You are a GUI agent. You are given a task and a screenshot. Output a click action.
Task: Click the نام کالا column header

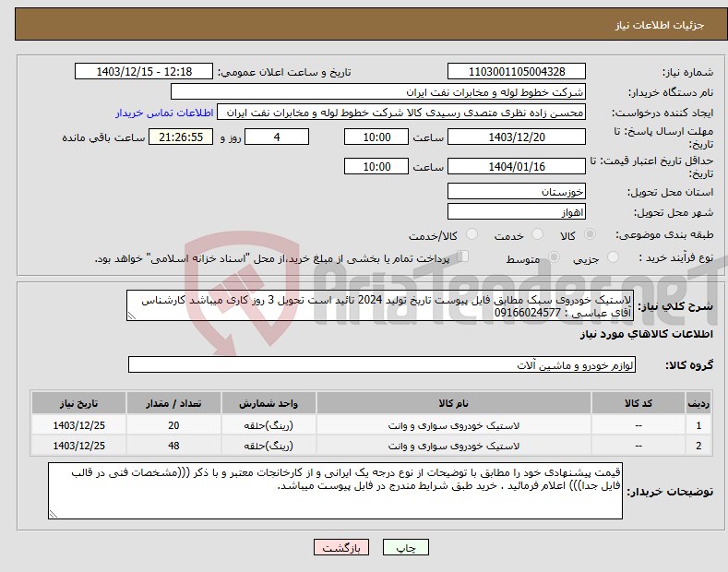point(454,403)
